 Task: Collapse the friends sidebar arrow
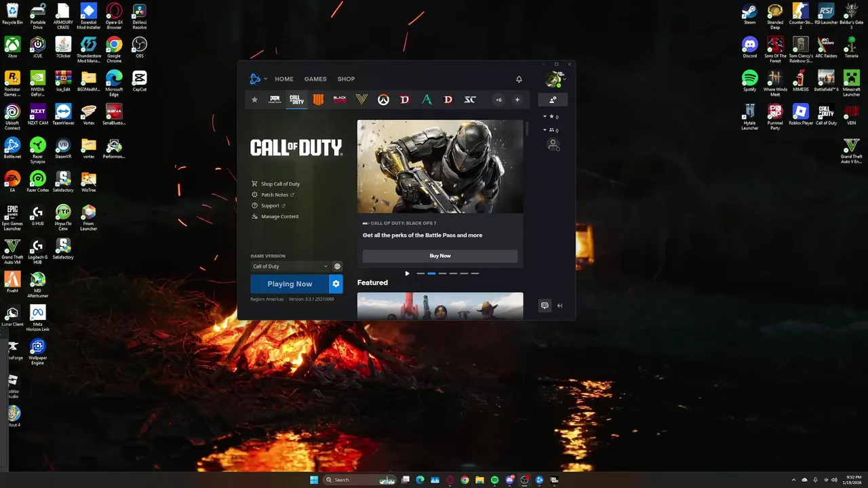[559, 306]
